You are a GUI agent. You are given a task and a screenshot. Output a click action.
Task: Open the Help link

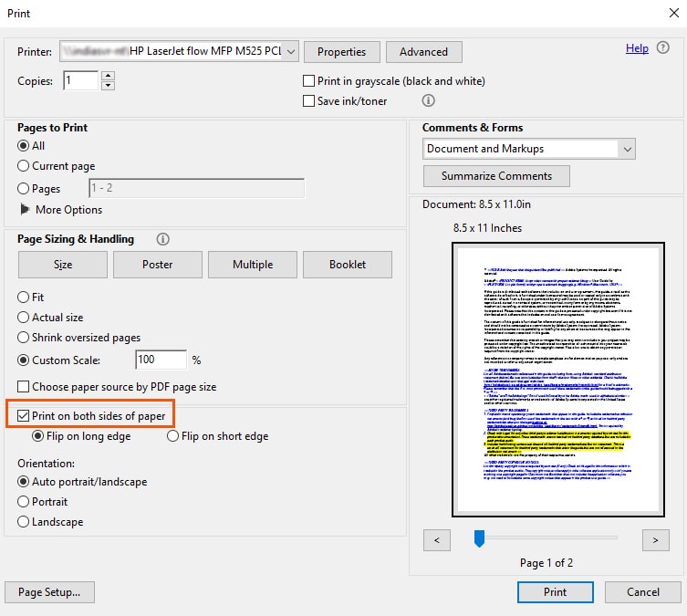(637, 48)
